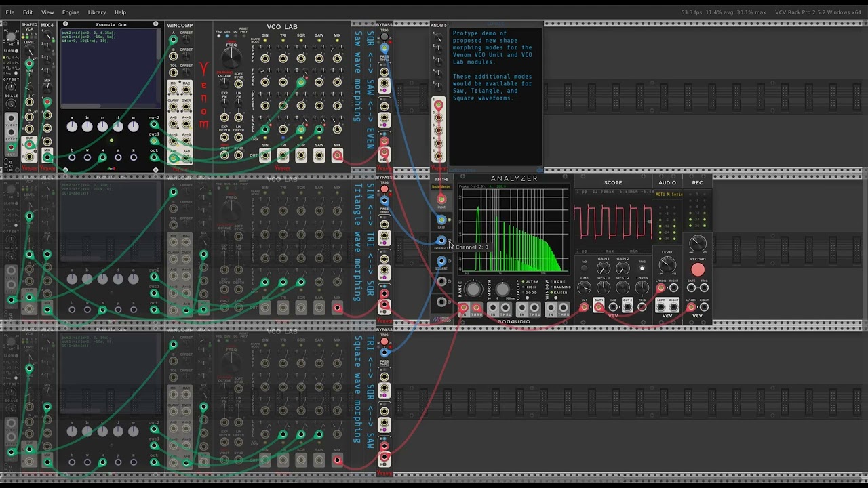Click the REC module gain knob
This screenshot has width=868, height=488.
pyautogui.click(x=698, y=243)
